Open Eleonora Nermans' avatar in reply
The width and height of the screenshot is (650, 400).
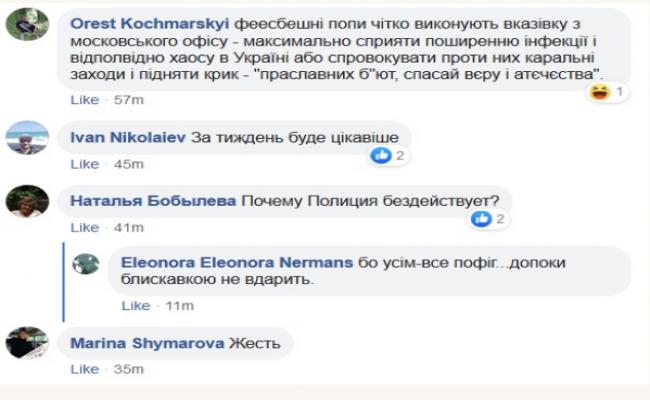(87, 263)
